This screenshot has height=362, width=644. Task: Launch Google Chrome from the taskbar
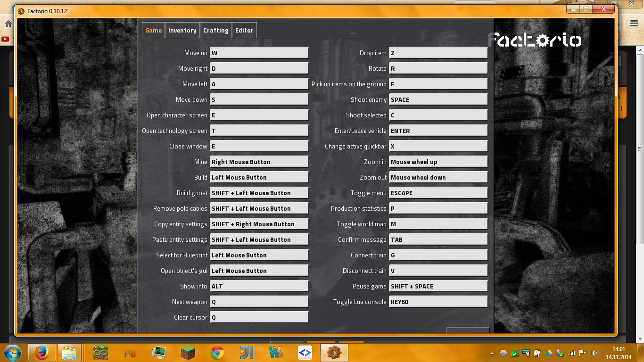217,353
